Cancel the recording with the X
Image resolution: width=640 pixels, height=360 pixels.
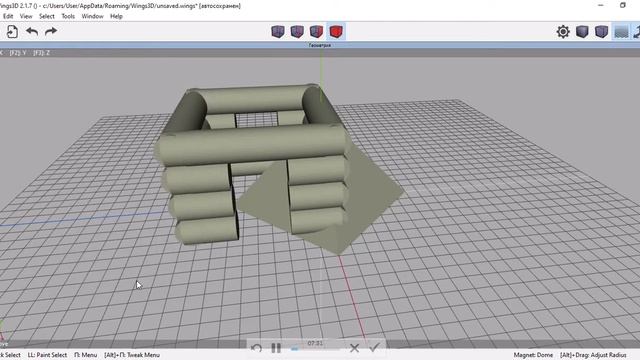tap(354, 348)
